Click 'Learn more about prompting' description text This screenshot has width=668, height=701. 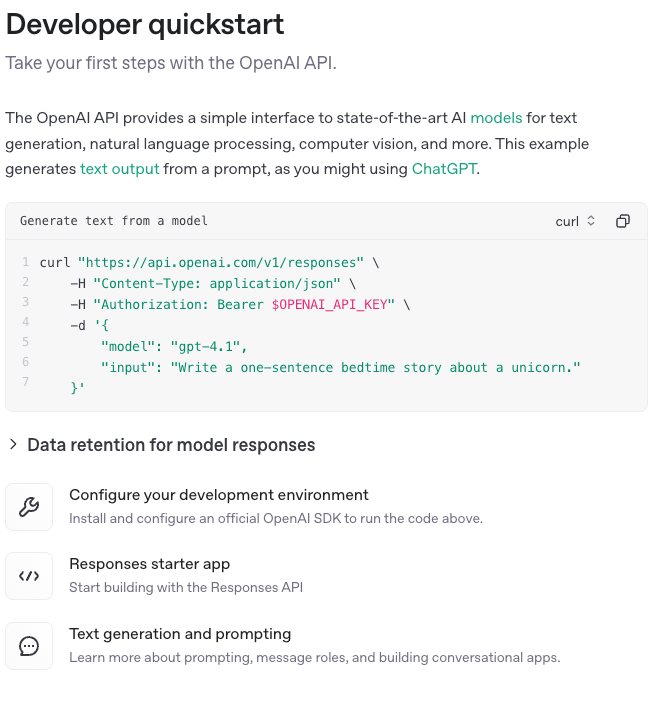click(x=314, y=658)
